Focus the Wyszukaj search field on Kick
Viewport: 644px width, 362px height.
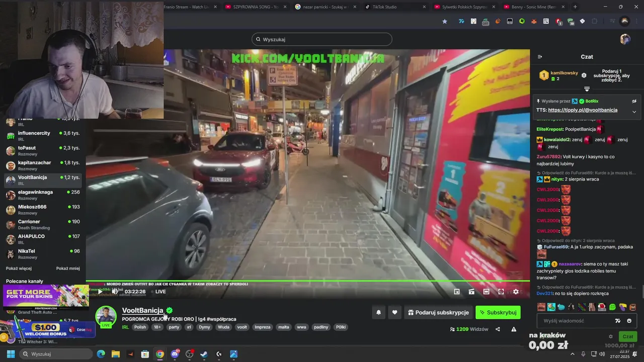[x=322, y=39]
